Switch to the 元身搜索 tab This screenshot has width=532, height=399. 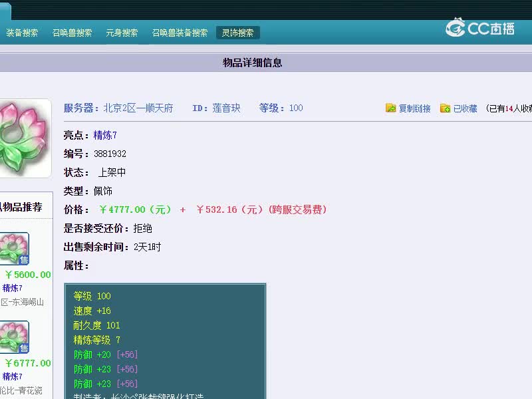pyautogui.click(x=122, y=33)
